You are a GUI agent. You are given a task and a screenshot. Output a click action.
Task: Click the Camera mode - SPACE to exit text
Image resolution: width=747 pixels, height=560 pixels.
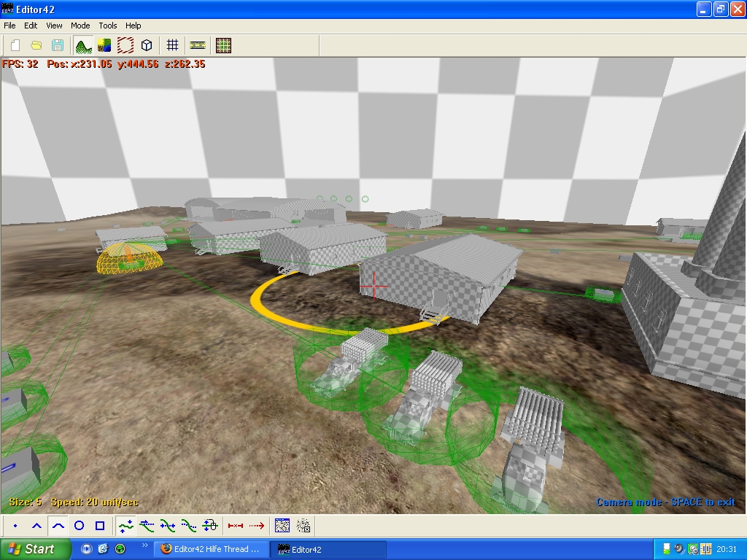(665, 502)
